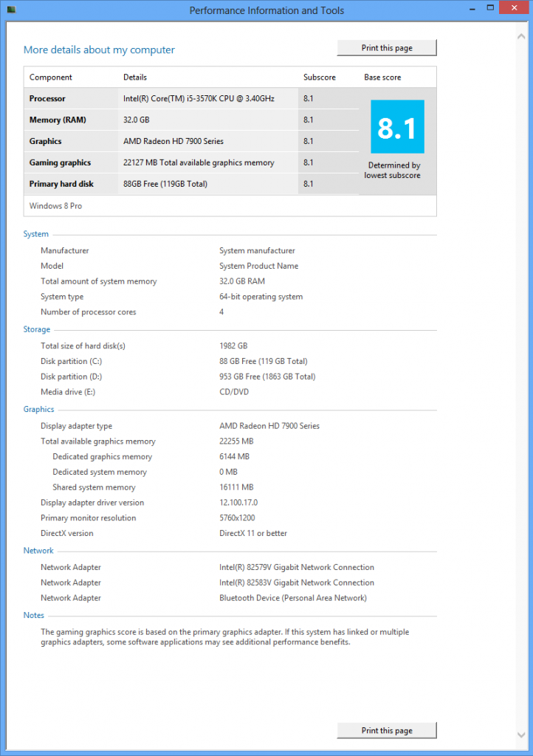Click the System Product Name value

(x=259, y=266)
